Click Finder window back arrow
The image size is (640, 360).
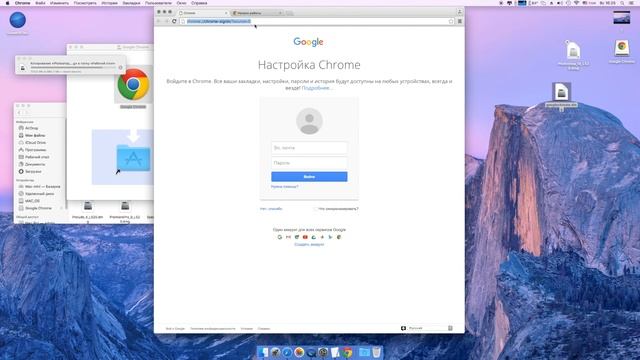[x=19, y=113]
